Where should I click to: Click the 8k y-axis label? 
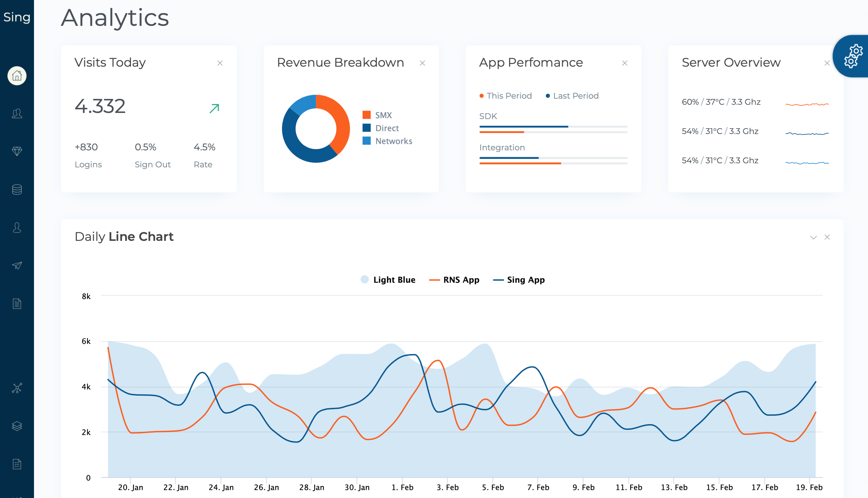pos(86,296)
